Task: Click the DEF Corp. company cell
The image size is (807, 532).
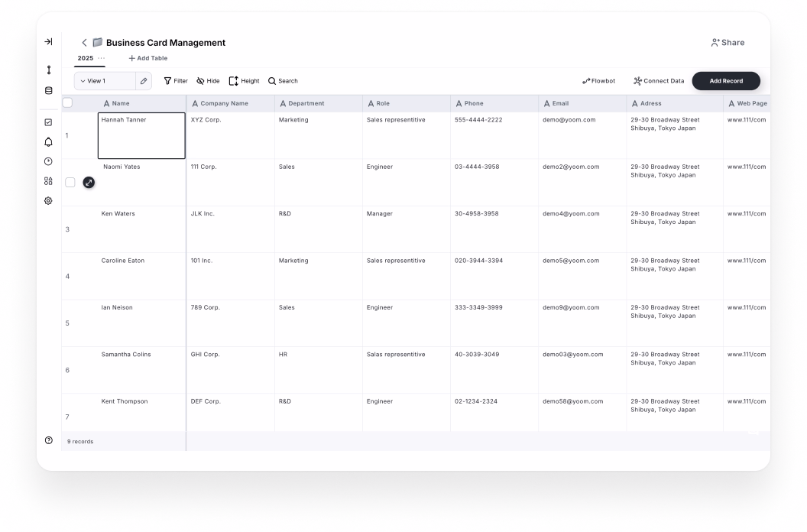Action: 231,413
